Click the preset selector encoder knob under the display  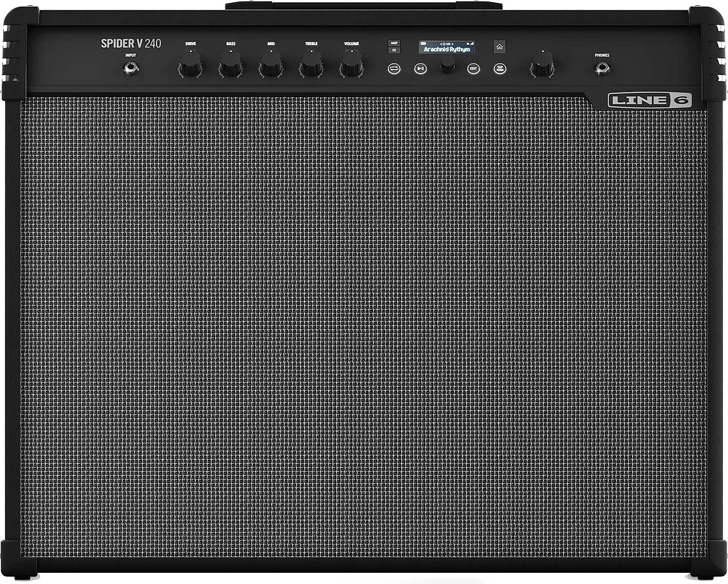point(448,65)
